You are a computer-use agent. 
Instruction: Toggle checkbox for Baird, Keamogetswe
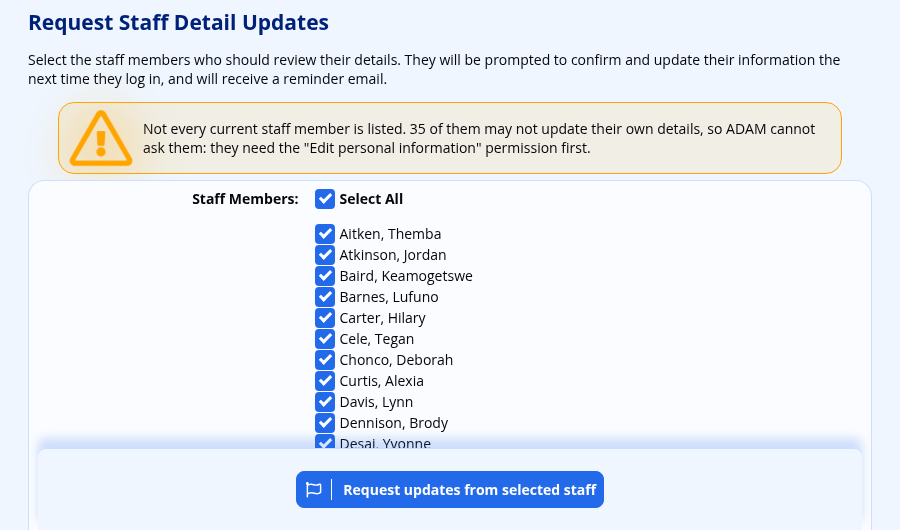click(x=325, y=276)
